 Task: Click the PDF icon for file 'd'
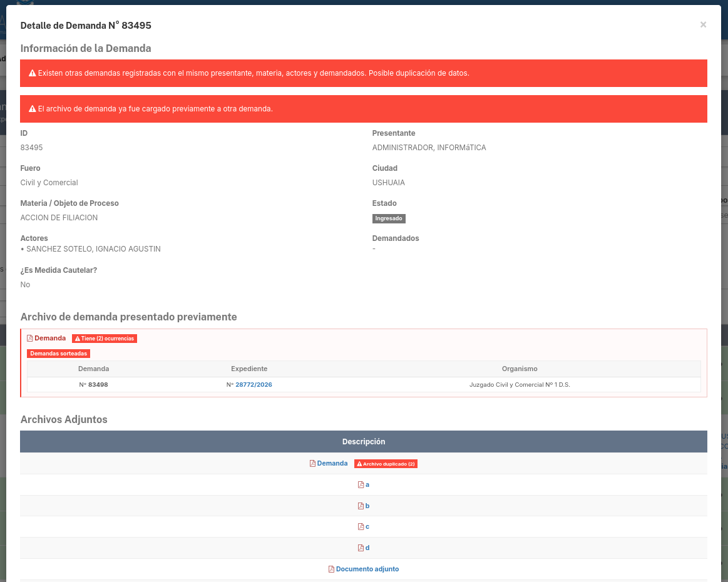[x=361, y=548]
